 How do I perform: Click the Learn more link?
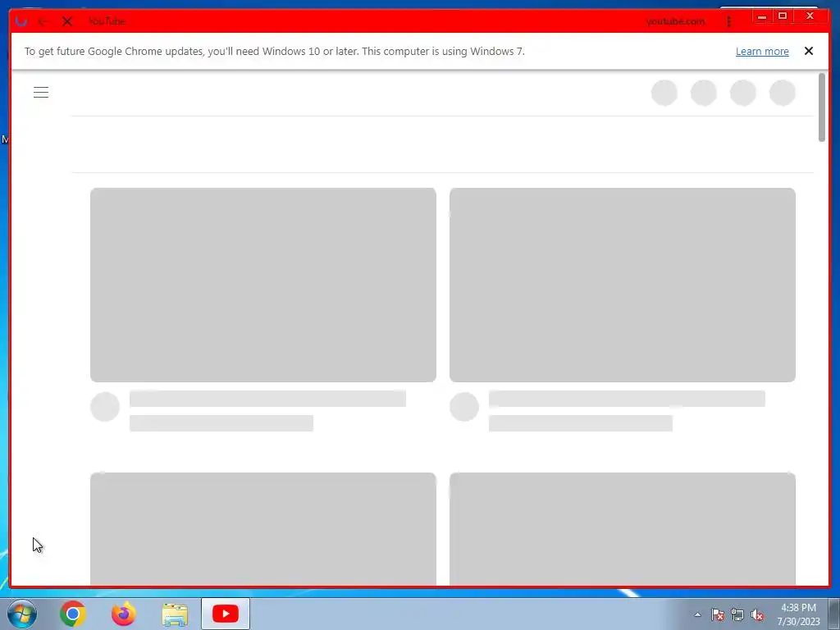pyautogui.click(x=762, y=52)
